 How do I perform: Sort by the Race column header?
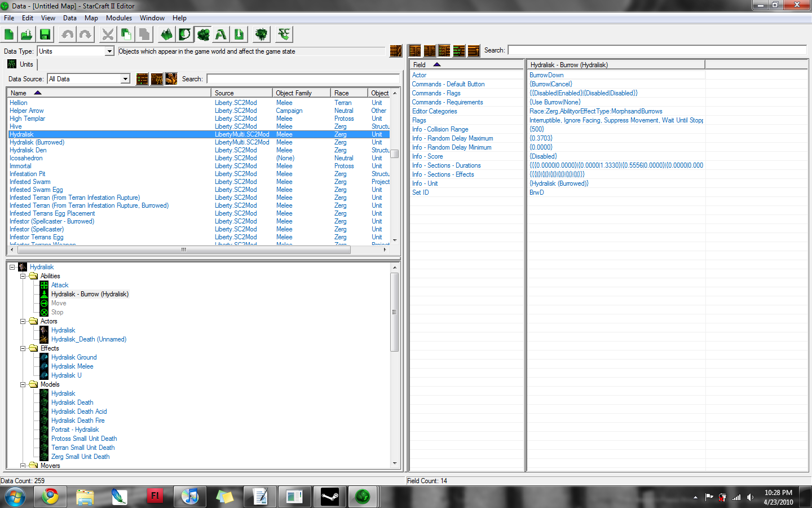349,93
